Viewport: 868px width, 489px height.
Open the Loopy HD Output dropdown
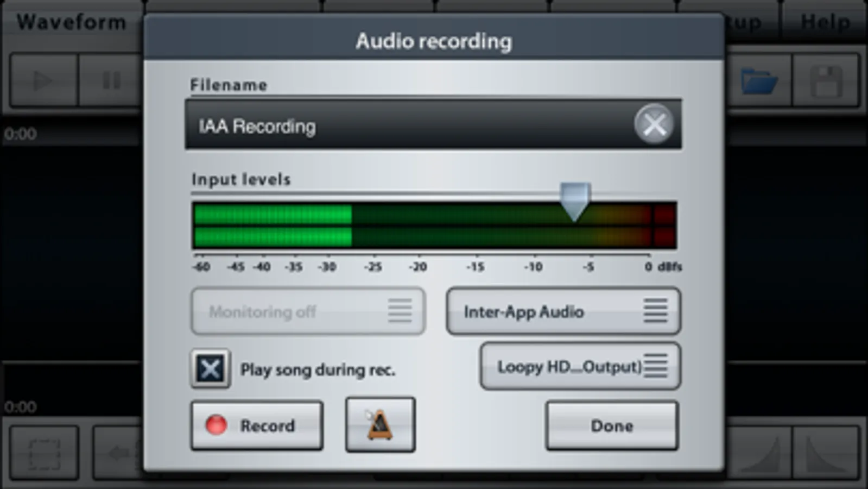580,366
